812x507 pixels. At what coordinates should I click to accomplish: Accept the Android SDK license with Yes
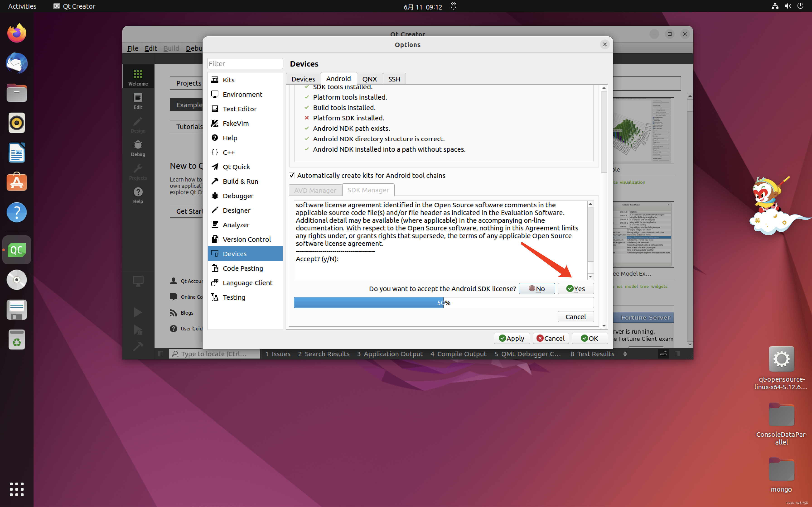pos(575,289)
